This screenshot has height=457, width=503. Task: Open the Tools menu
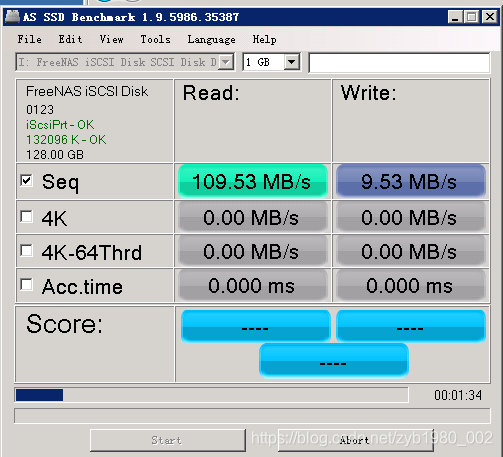(155, 39)
